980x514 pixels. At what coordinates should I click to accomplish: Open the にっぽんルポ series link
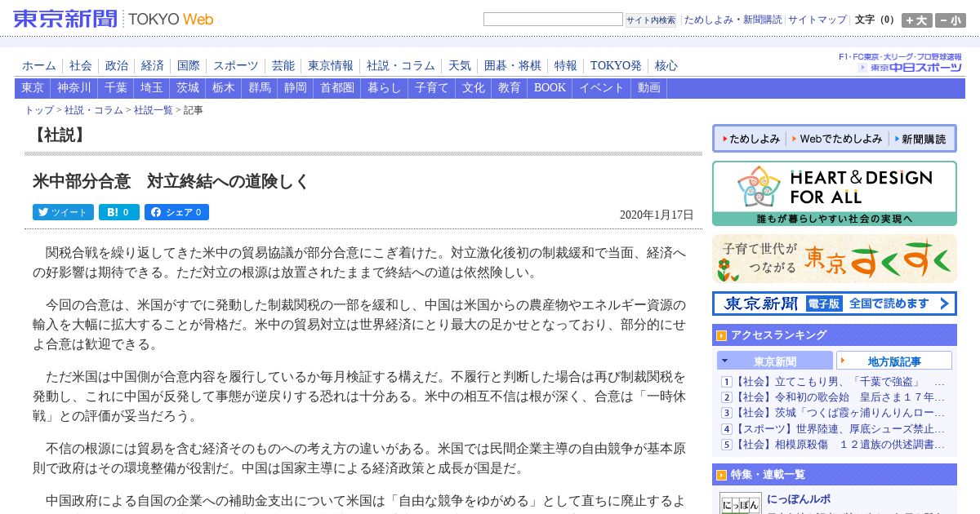point(800,499)
